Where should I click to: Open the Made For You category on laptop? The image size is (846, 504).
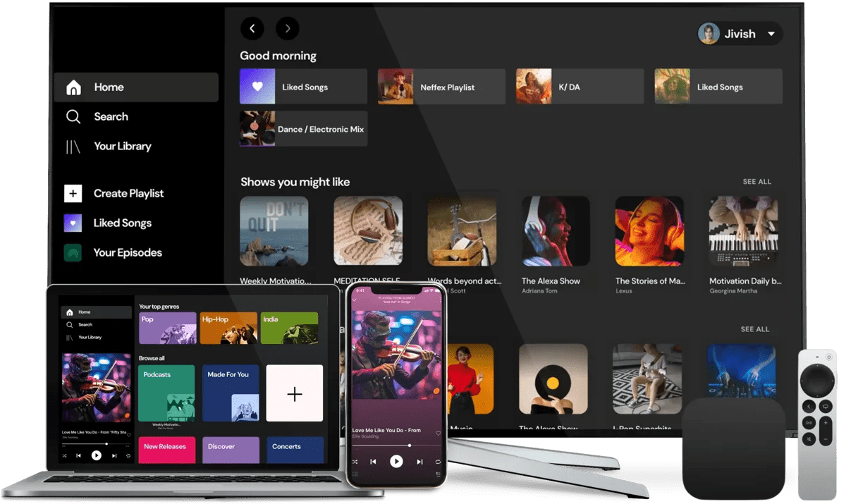tap(231, 393)
